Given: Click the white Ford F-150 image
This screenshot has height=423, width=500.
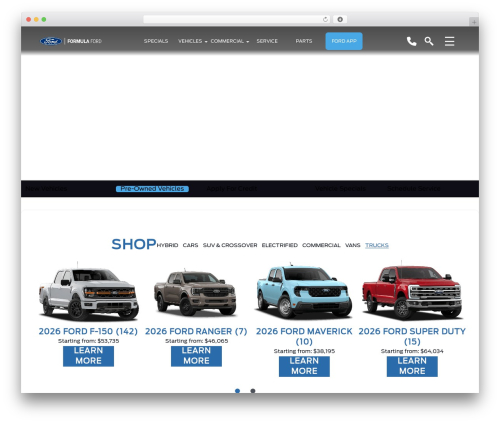Looking at the screenshot, I should click(x=88, y=292).
